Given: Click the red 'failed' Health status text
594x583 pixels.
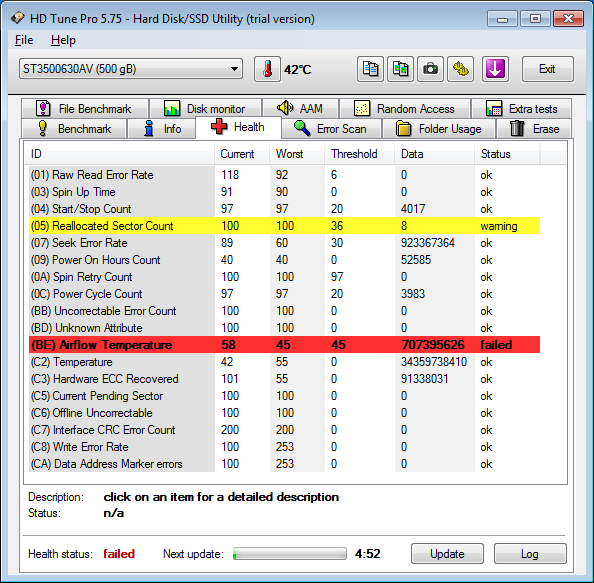Looking at the screenshot, I should [119, 554].
